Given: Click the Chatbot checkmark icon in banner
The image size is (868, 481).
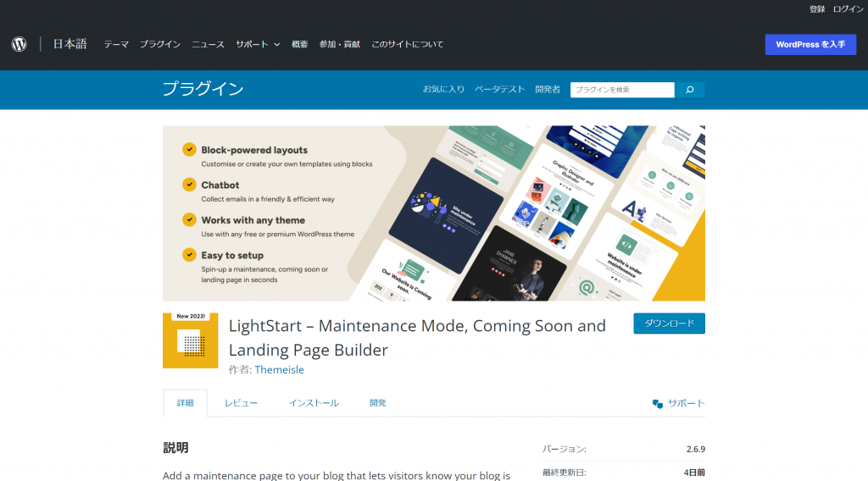Looking at the screenshot, I should 189,185.
